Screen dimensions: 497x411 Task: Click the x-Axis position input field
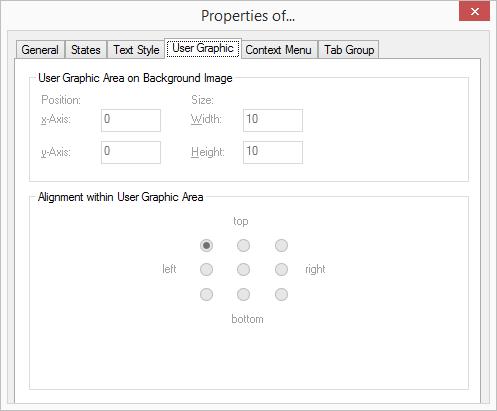131,120
